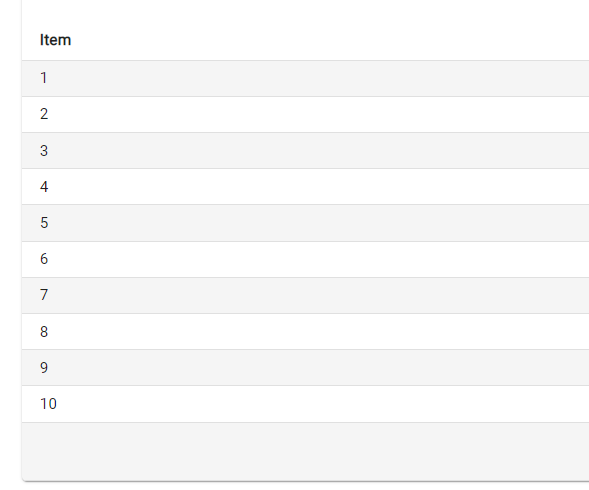This screenshot has height=490, width=589.
Task: Click the digit 3 in Item column
Action: [44, 151]
